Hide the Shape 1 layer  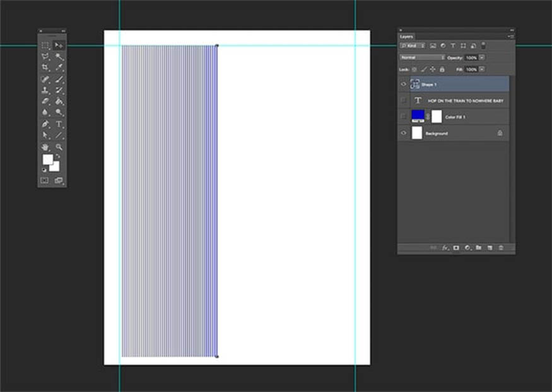point(404,84)
